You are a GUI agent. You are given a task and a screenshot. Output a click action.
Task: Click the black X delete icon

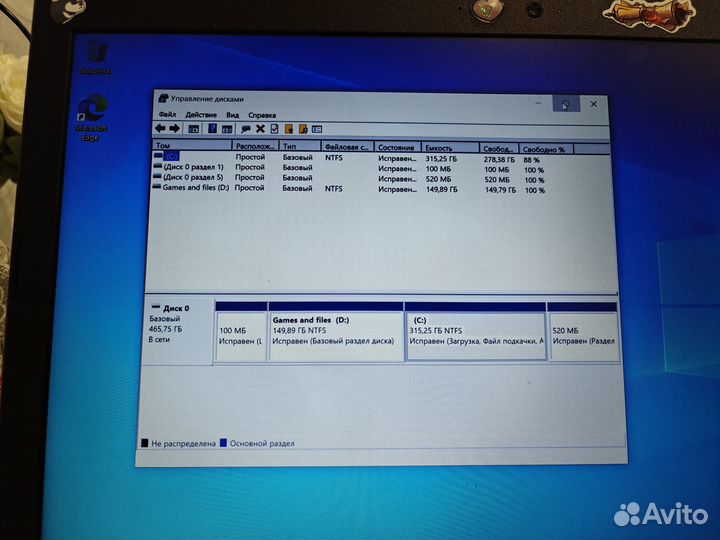coord(260,129)
